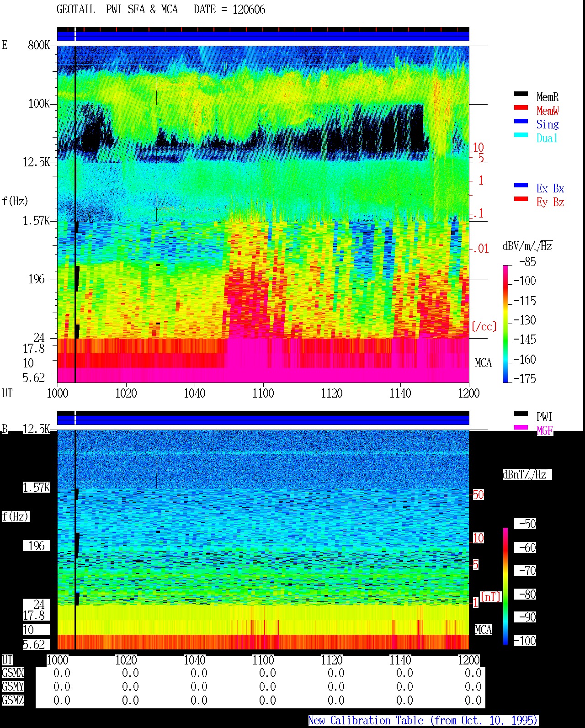Select the magenta MGF legend swatch

click(x=521, y=428)
